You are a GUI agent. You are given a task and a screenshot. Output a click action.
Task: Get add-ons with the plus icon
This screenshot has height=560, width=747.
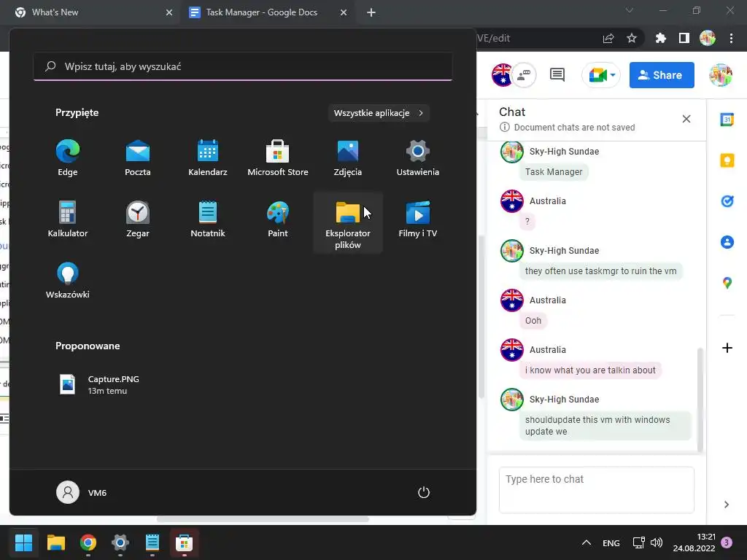point(727,348)
